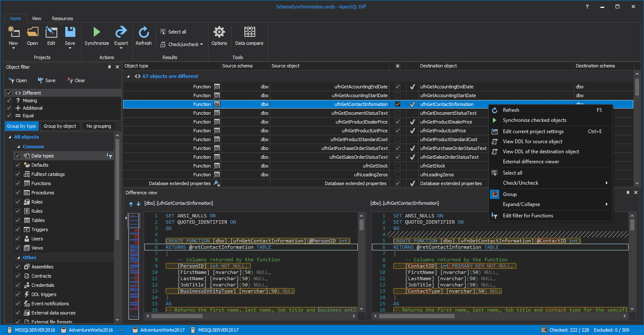Viewport: 644px width, 335px height.
Task: Click the Edit project icon
Action: click(x=51, y=32)
